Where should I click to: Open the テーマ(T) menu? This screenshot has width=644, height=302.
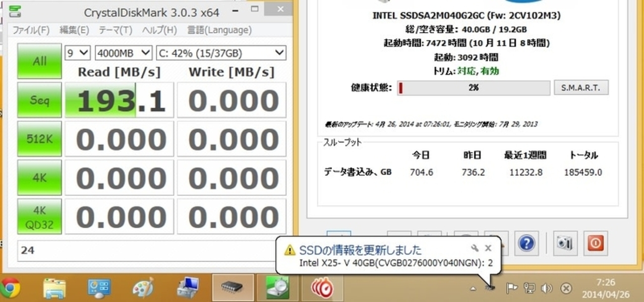pyautogui.click(x=116, y=30)
